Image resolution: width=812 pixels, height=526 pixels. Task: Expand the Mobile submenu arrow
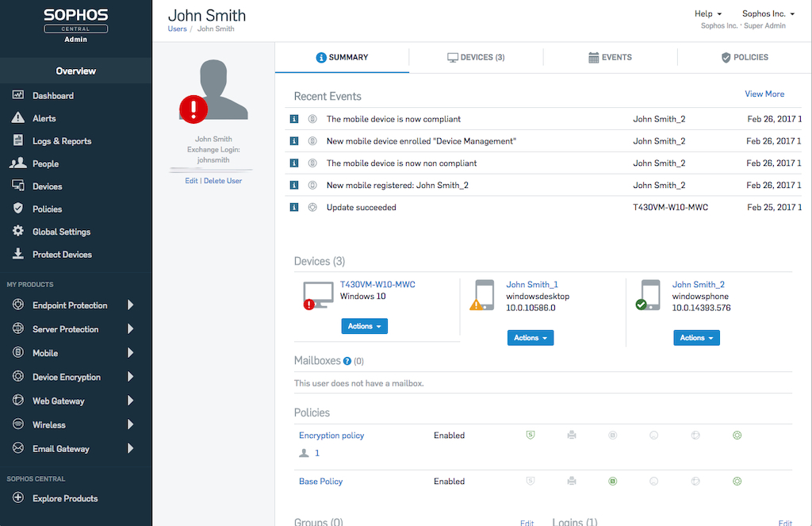(x=131, y=352)
